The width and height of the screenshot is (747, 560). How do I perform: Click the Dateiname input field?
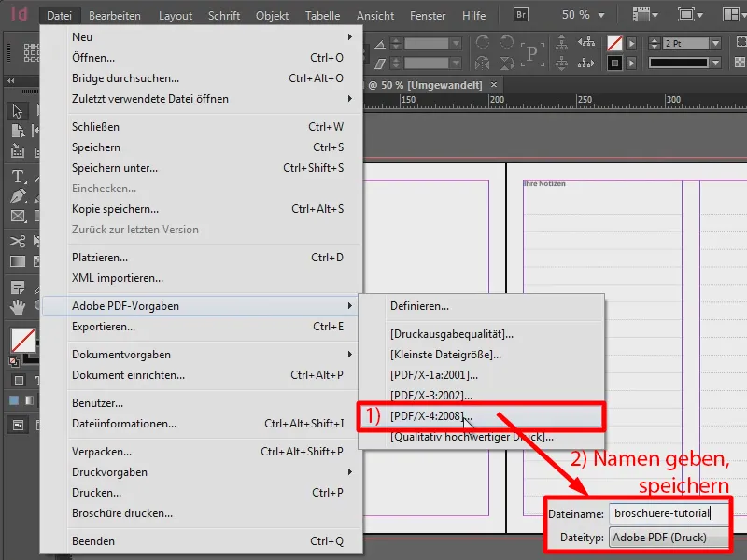pos(663,512)
